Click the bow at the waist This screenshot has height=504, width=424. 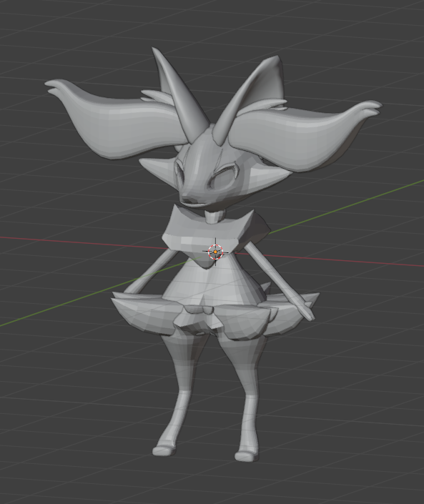point(199,310)
